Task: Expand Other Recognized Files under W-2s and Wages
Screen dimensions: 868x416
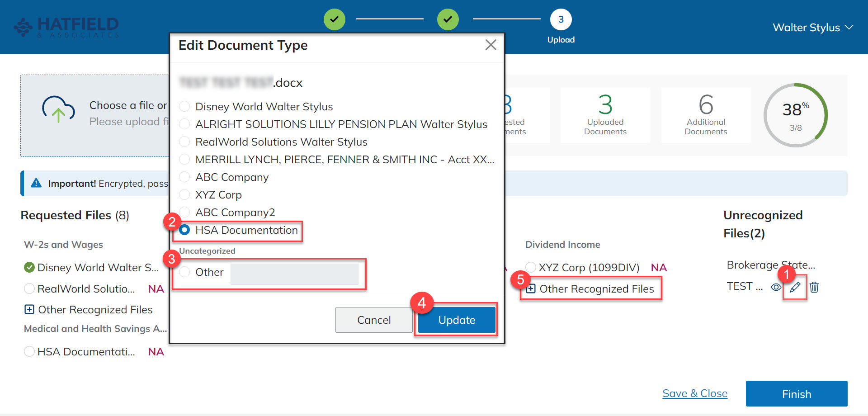Action: pos(29,309)
